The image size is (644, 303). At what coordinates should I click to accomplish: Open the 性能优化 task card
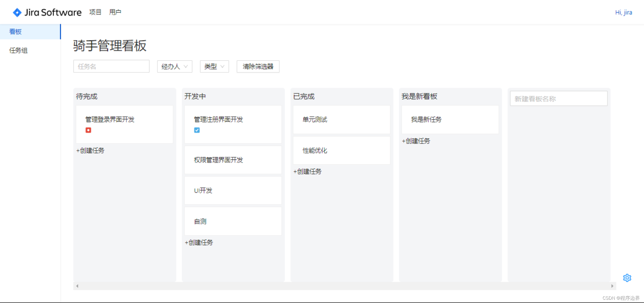click(x=342, y=150)
